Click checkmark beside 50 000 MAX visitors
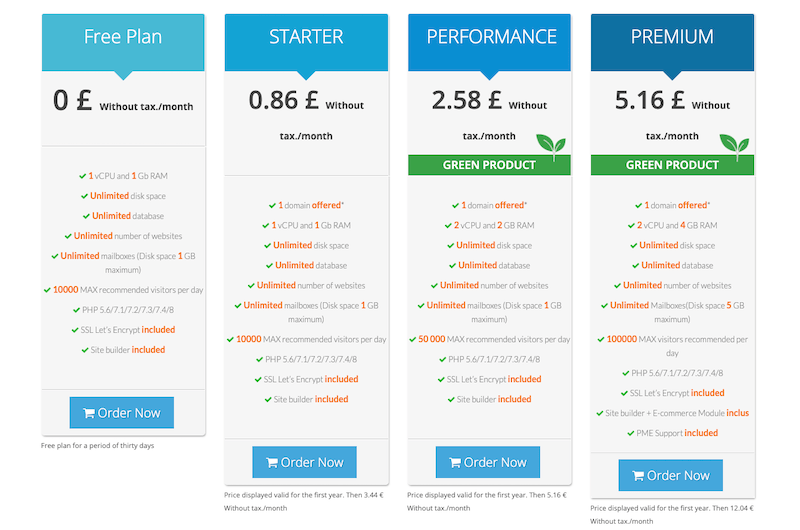The height and width of the screenshot is (530, 800). (413, 340)
